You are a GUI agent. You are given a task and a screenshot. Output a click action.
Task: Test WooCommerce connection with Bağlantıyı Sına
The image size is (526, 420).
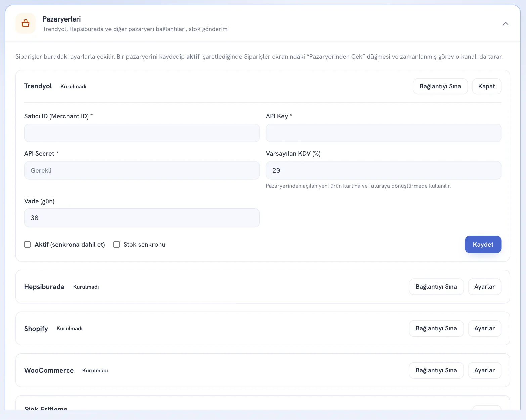(436, 370)
